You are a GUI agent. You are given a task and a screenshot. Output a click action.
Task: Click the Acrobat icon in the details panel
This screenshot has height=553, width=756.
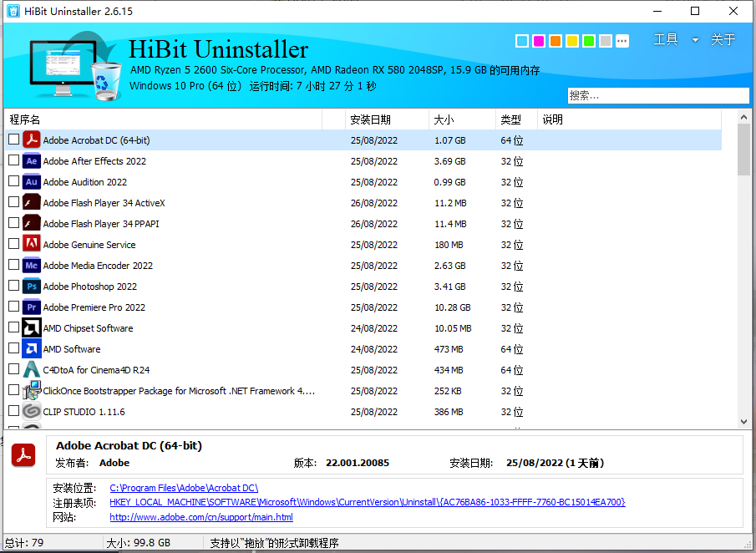(23, 454)
